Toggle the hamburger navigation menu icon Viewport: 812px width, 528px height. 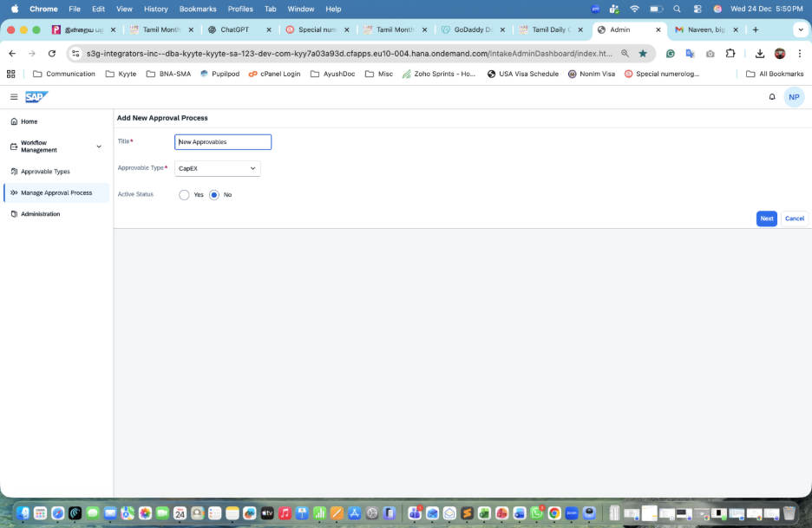tap(14, 97)
